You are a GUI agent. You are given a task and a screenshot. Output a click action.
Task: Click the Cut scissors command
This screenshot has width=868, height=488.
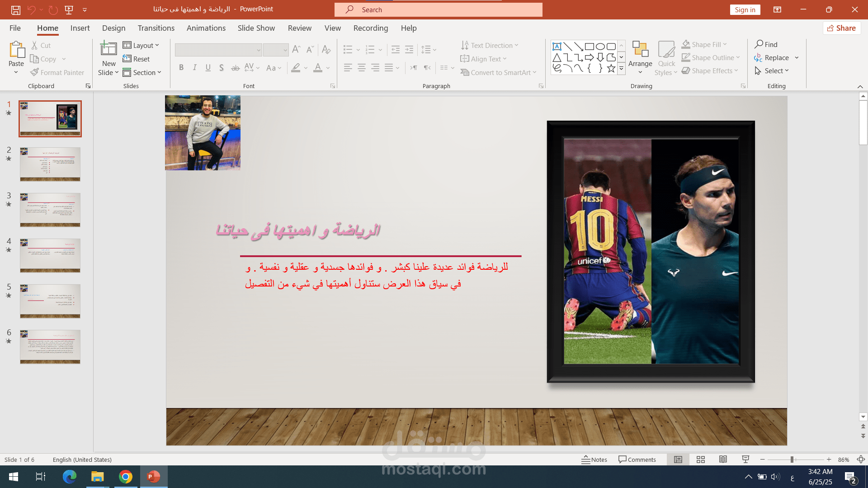pos(41,45)
